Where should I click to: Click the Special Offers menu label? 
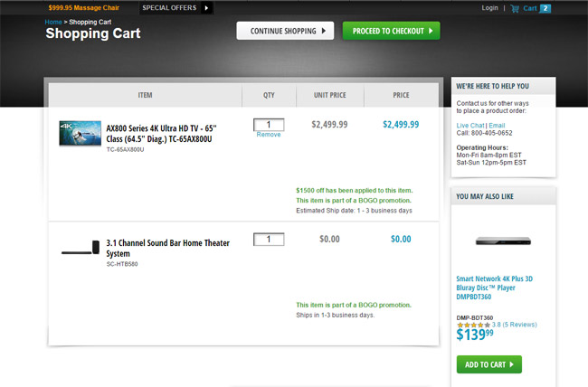[169, 8]
